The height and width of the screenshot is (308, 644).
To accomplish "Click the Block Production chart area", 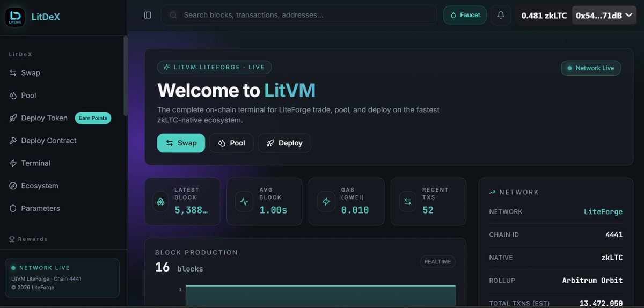I will 320,296.
